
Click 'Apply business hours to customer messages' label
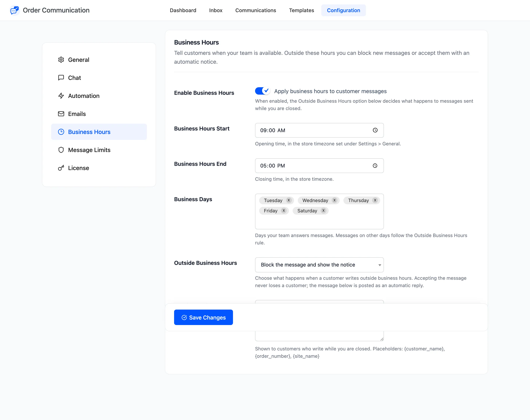click(x=330, y=91)
